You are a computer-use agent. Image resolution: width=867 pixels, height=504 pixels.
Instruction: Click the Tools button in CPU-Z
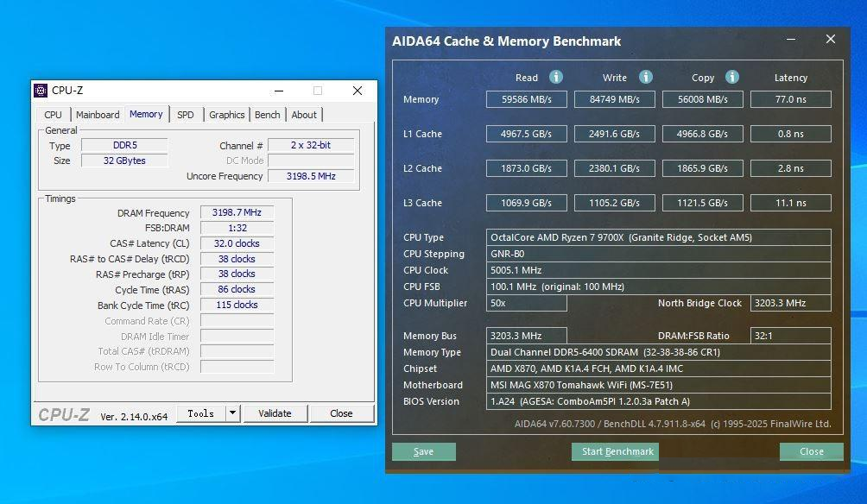tap(201, 413)
